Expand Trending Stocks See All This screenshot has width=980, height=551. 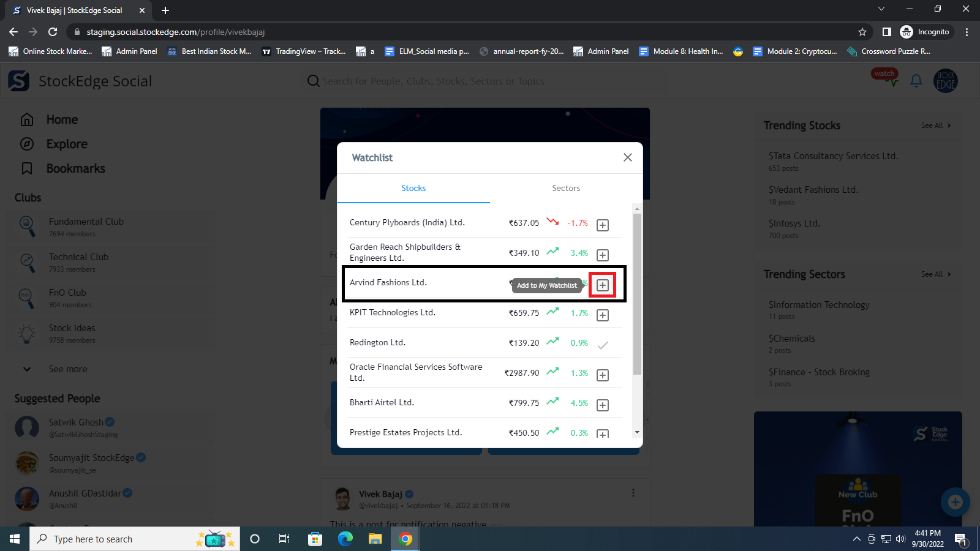[935, 126]
